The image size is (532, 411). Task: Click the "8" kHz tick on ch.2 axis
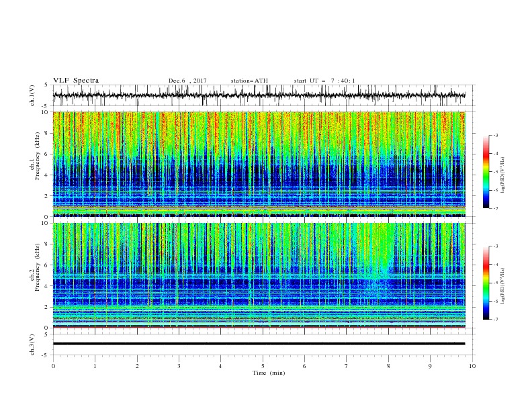point(47,244)
